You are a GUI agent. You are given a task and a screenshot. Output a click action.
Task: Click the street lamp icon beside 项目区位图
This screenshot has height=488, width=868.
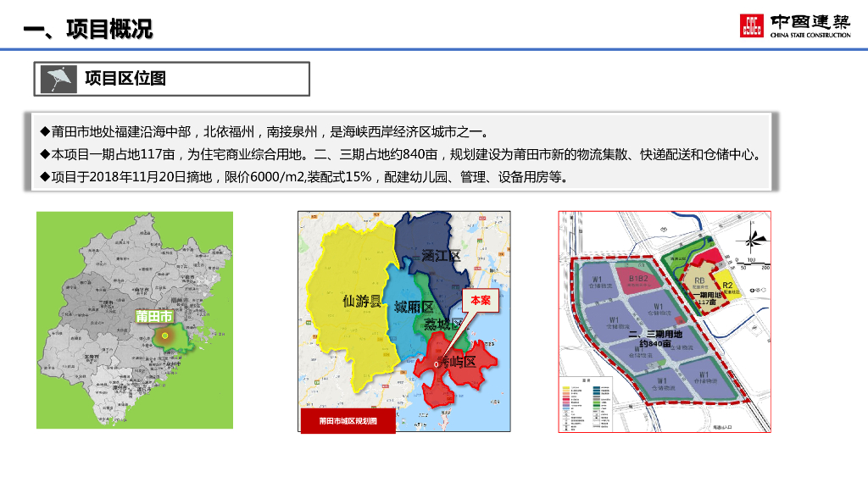(x=58, y=79)
